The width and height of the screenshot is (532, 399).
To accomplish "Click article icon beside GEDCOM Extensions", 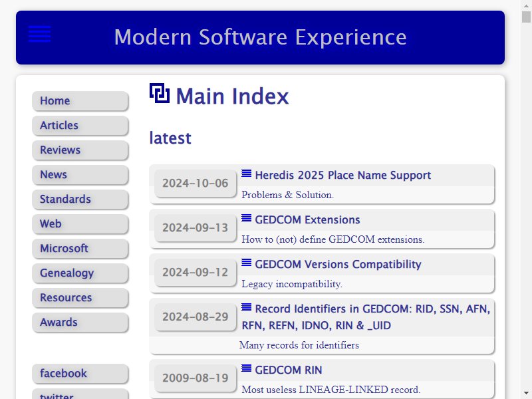I will tap(246, 218).
